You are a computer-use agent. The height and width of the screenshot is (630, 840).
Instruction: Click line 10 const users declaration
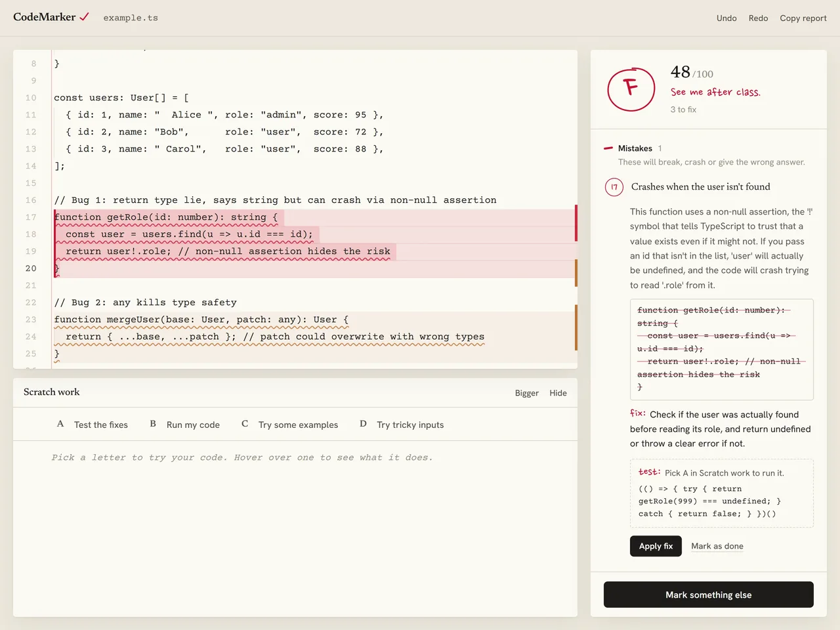point(121,98)
